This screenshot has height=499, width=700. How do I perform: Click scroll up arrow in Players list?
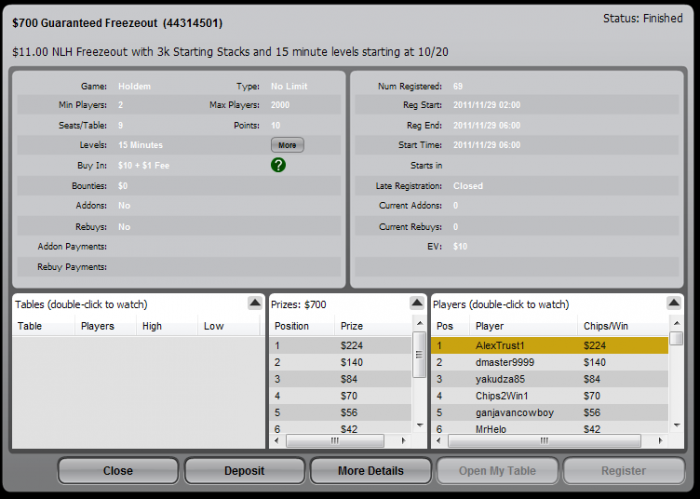[x=676, y=323]
